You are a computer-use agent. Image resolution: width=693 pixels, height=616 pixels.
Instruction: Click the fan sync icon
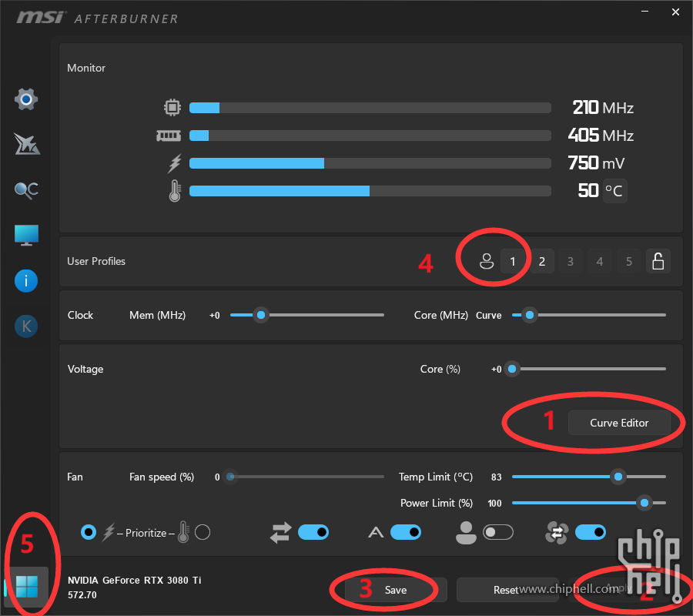tap(557, 533)
